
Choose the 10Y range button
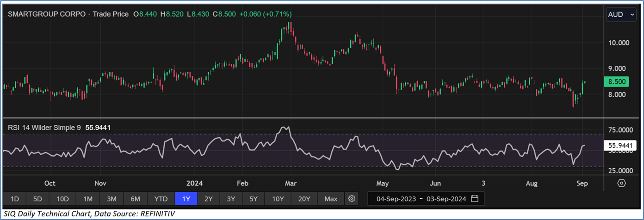[x=278, y=199]
